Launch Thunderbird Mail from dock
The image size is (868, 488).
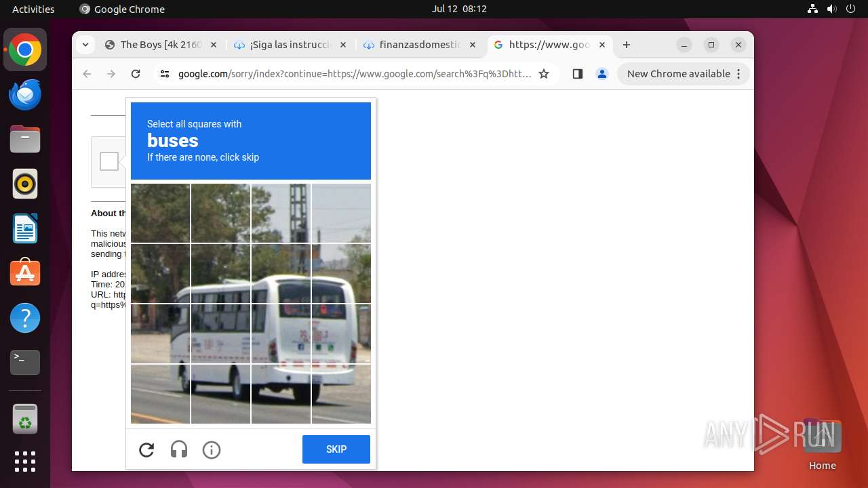click(25, 95)
